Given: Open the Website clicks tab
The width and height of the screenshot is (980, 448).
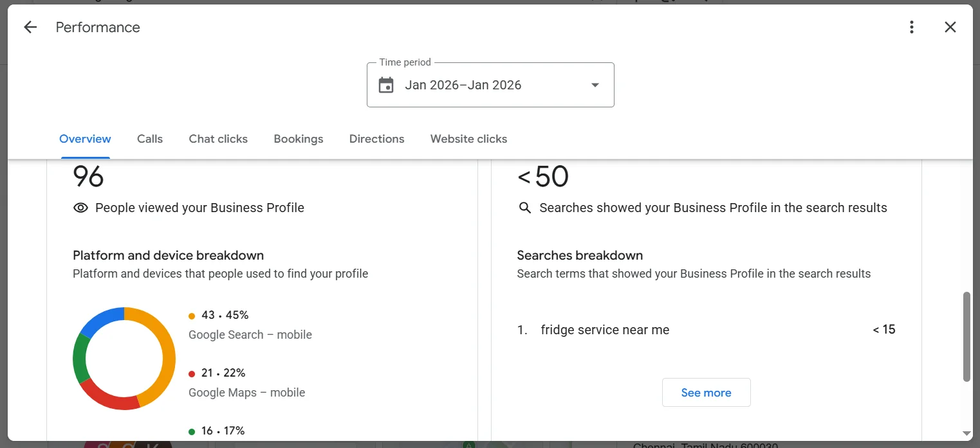Looking at the screenshot, I should pyautogui.click(x=468, y=139).
